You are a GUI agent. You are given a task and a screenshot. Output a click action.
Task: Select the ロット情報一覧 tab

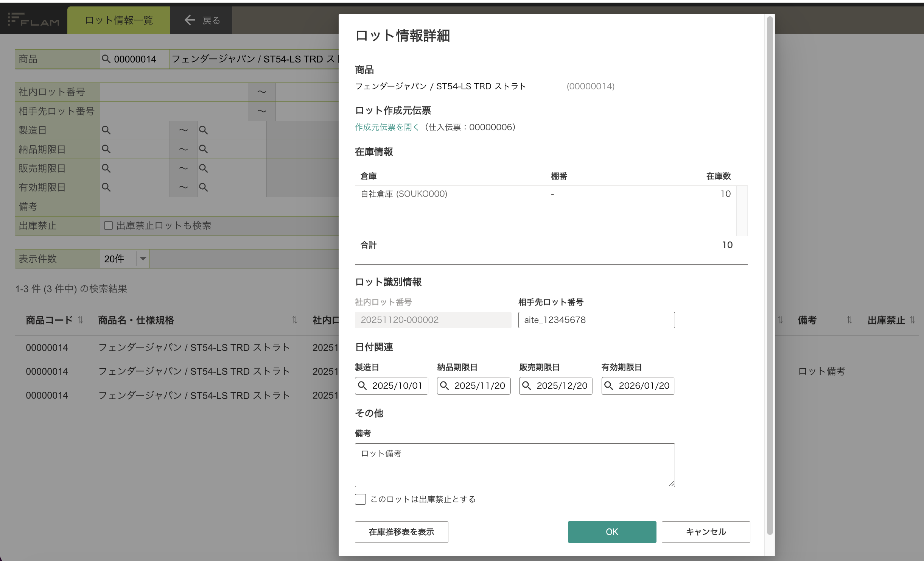pyautogui.click(x=119, y=20)
